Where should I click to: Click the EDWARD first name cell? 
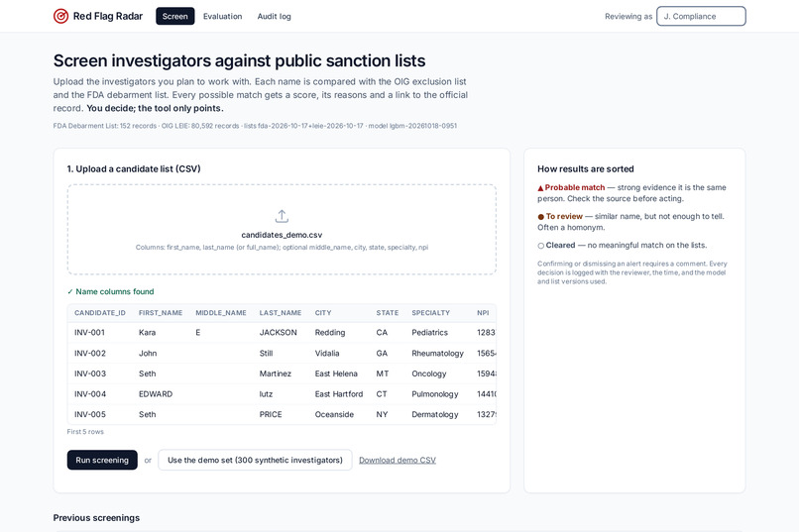point(156,394)
